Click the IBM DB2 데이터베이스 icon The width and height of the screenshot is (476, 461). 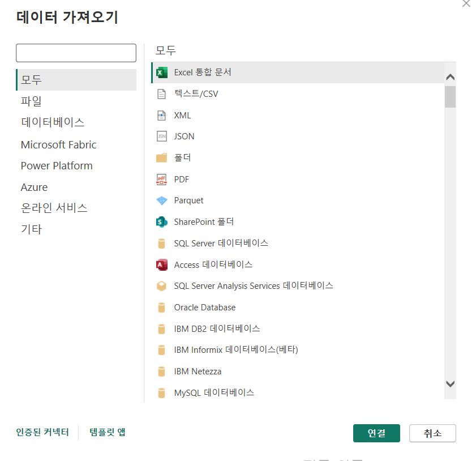tap(161, 329)
